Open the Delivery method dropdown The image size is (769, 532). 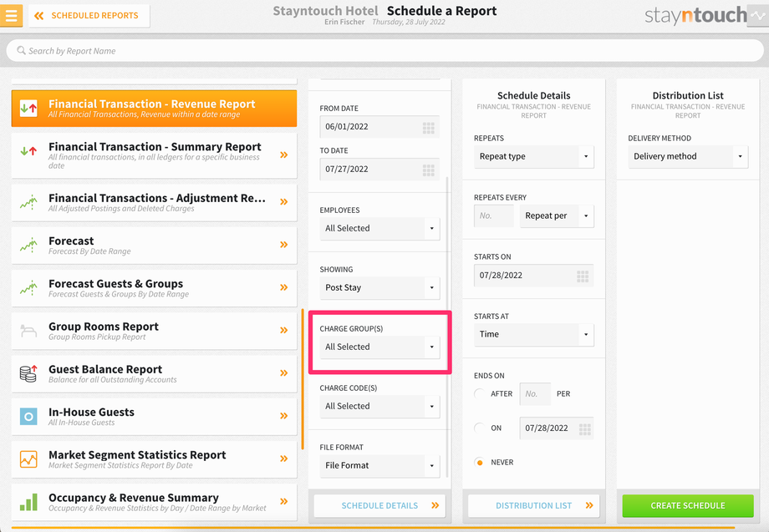tap(688, 157)
